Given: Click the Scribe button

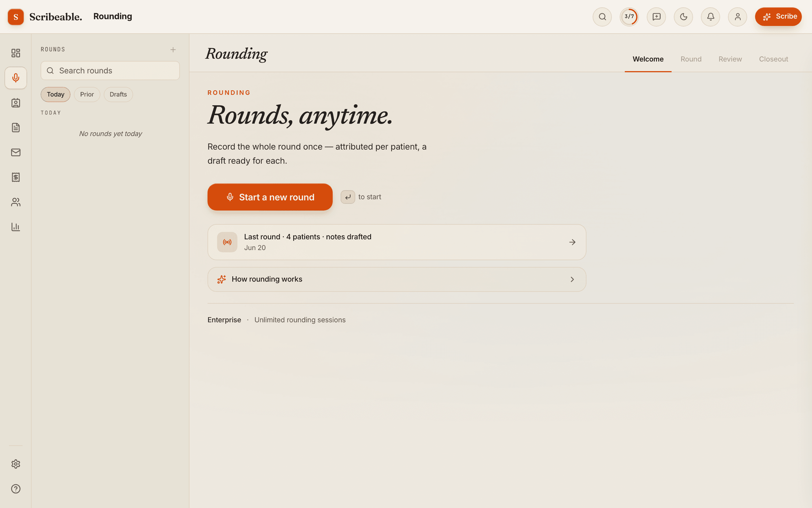Looking at the screenshot, I should click(x=778, y=17).
